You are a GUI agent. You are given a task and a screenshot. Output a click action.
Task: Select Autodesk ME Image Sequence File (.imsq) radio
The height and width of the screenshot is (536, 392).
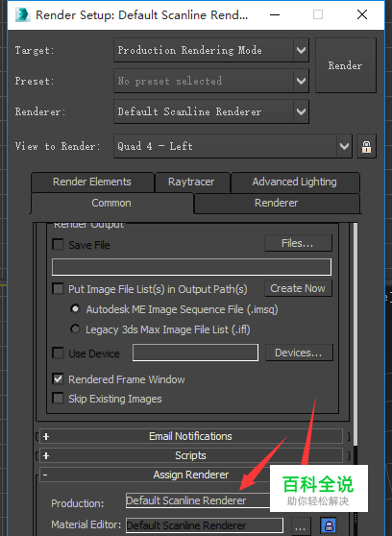pyautogui.click(x=75, y=309)
